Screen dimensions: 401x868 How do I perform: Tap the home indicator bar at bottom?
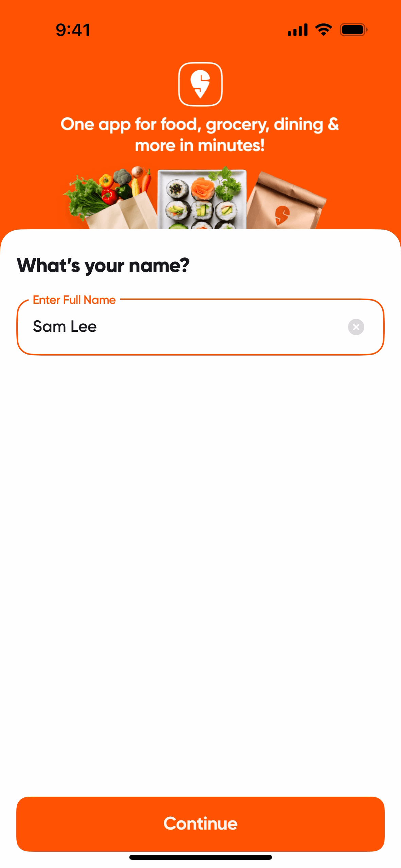click(x=200, y=857)
